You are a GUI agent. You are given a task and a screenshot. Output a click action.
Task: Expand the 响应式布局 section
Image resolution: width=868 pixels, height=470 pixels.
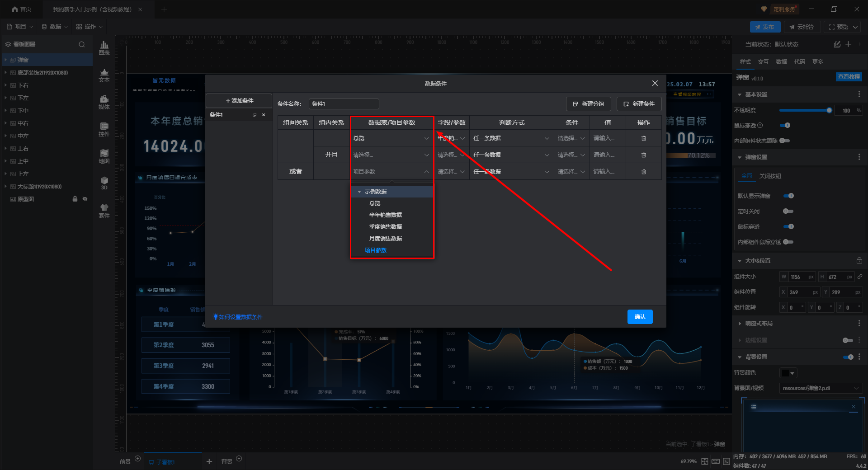point(740,324)
